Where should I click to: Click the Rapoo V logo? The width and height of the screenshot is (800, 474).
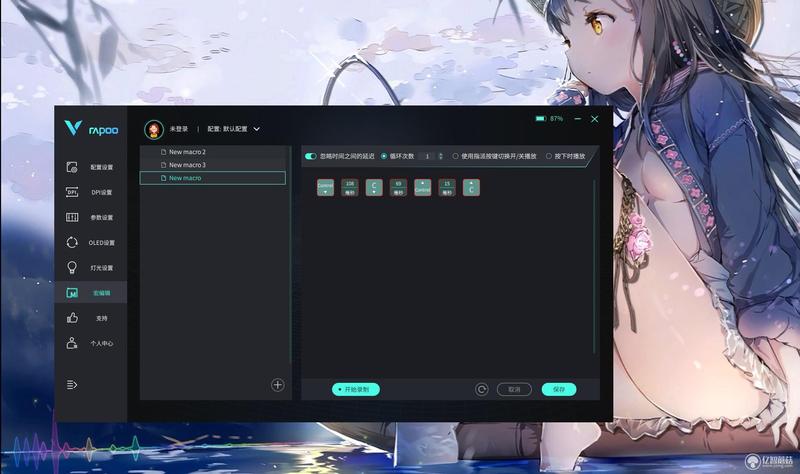click(73, 128)
